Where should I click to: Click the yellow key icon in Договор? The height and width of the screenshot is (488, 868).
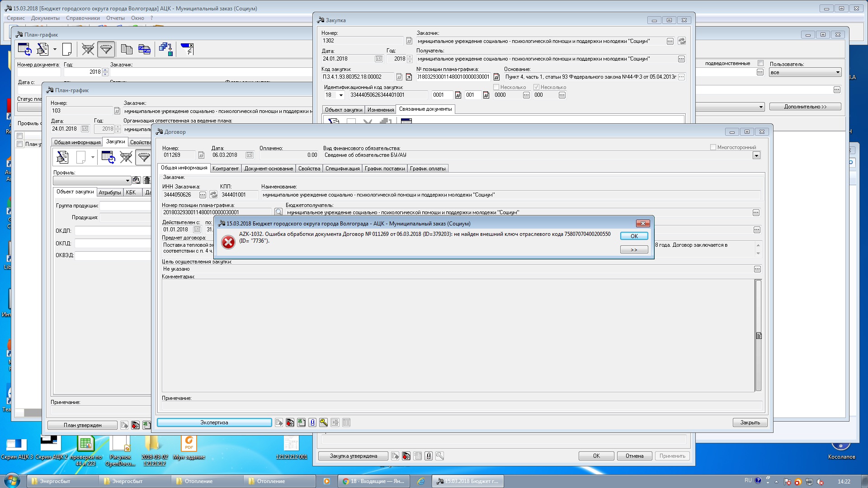[x=323, y=422]
